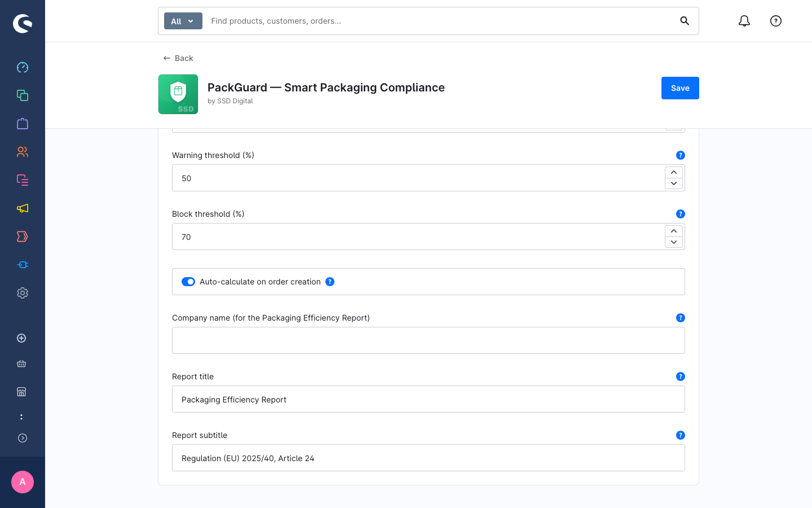Screen dimensions: 812x508
Task: Increase the Block threshold value
Action: 674,231
